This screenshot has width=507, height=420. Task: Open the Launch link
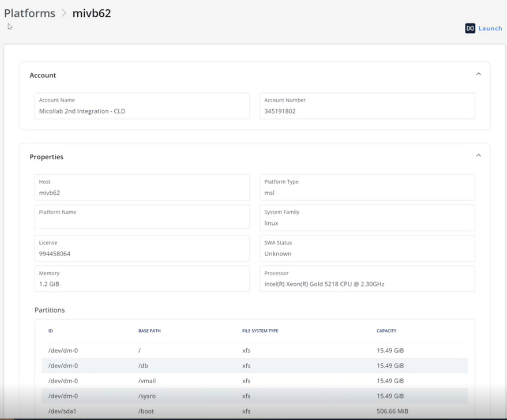[x=490, y=28]
